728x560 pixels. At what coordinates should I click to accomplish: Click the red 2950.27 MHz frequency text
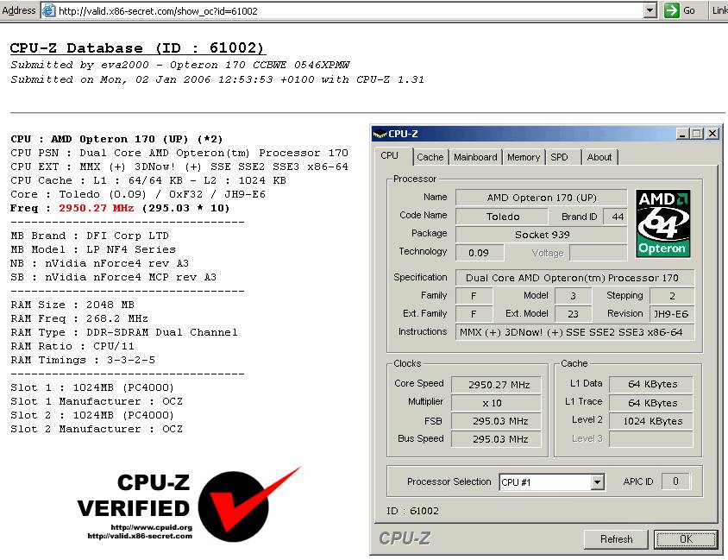[96, 208]
